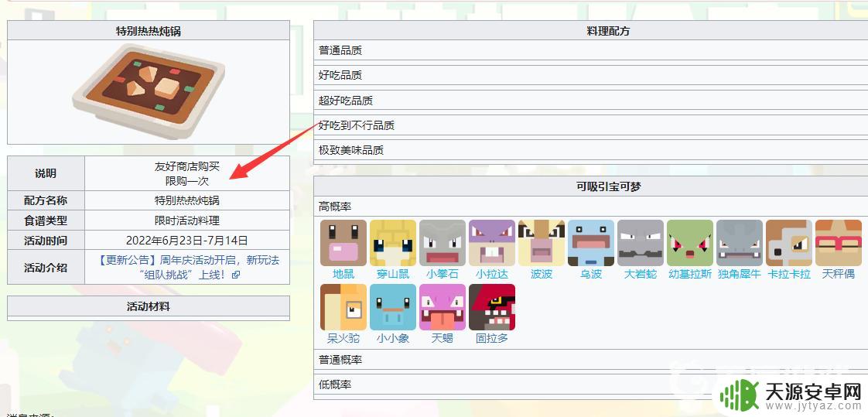The height and width of the screenshot is (417, 868).
Task: Select the 2022年6月23日-7月14日 date text
Action: point(187,241)
